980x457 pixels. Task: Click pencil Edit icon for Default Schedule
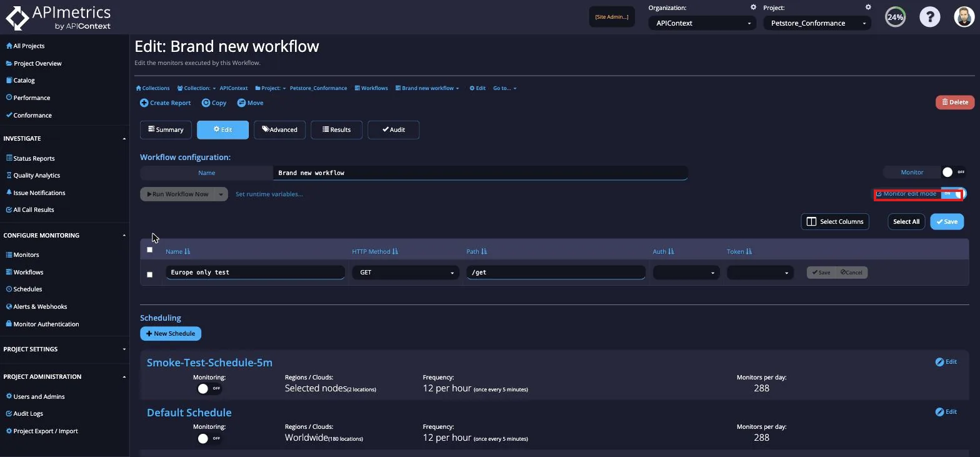[x=939, y=412]
